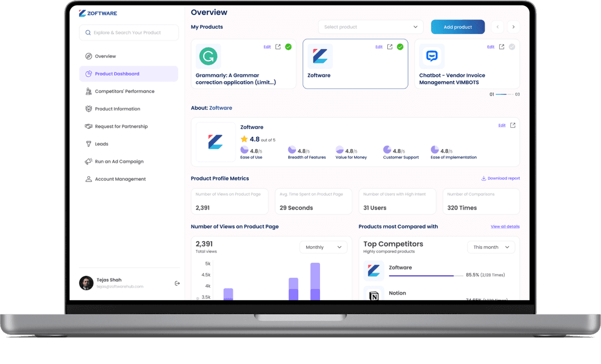The width and height of the screenshot is (601, 364).
Task: Click the Ad Campaign megaphone icon
Action: (88, 161)
